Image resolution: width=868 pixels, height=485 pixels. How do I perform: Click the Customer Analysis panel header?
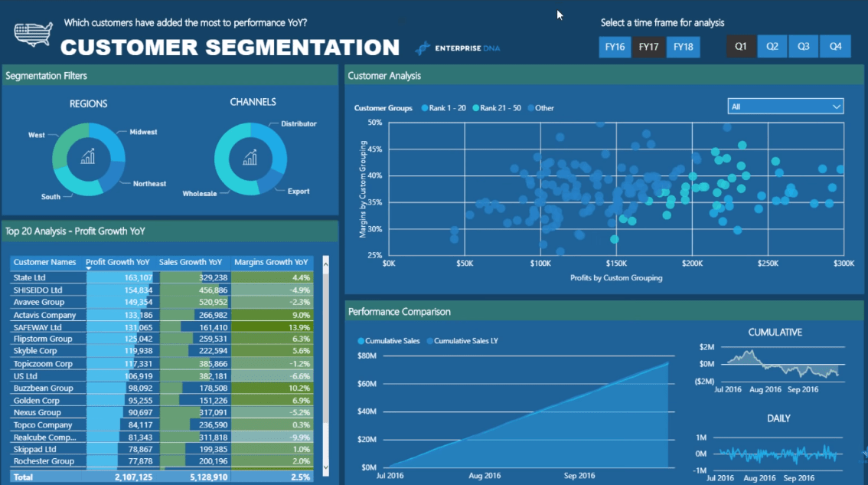[604, 75]
